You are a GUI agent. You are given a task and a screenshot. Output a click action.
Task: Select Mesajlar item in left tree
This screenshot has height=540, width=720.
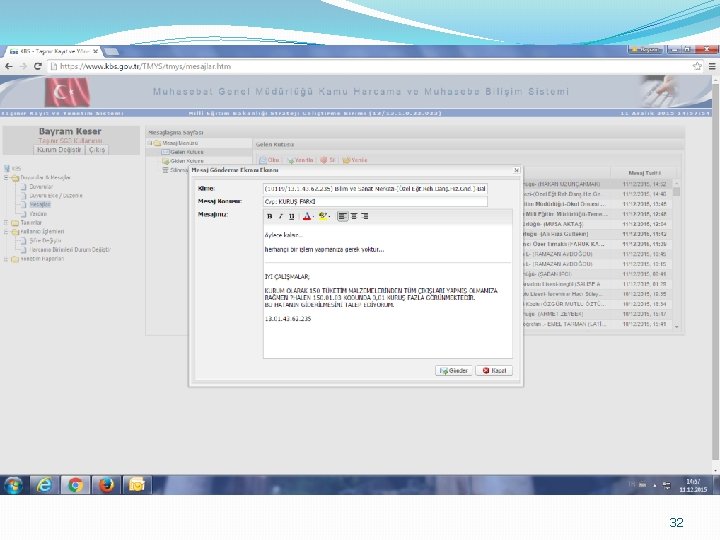(x=40, y=205)
